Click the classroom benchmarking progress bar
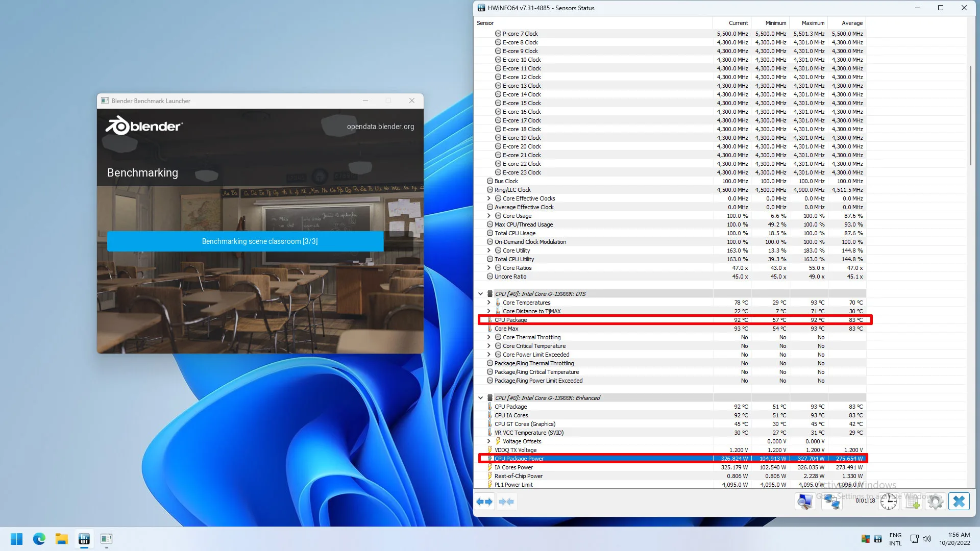Viewport: 980px width, 551px height. [260, 241]
